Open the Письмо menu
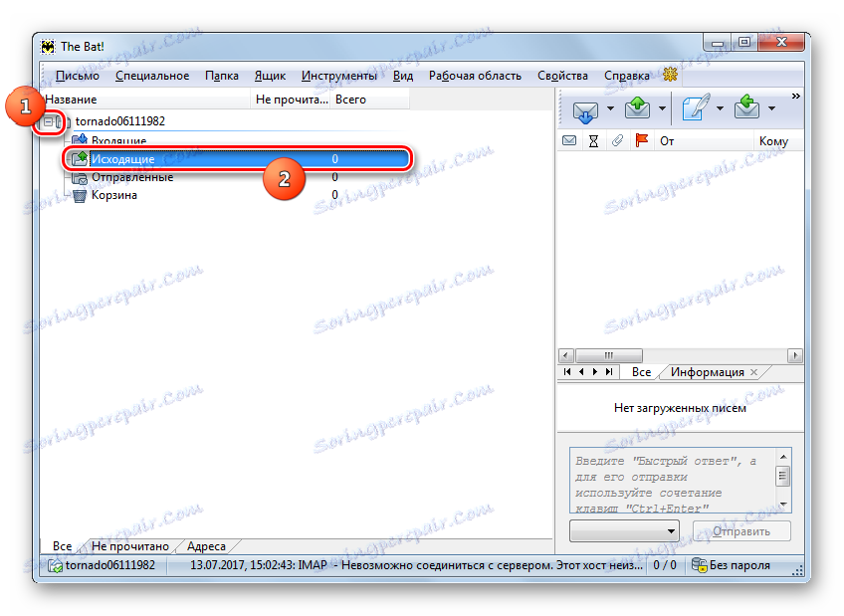Viewport: 844px width, 616px height. (78, 76)
